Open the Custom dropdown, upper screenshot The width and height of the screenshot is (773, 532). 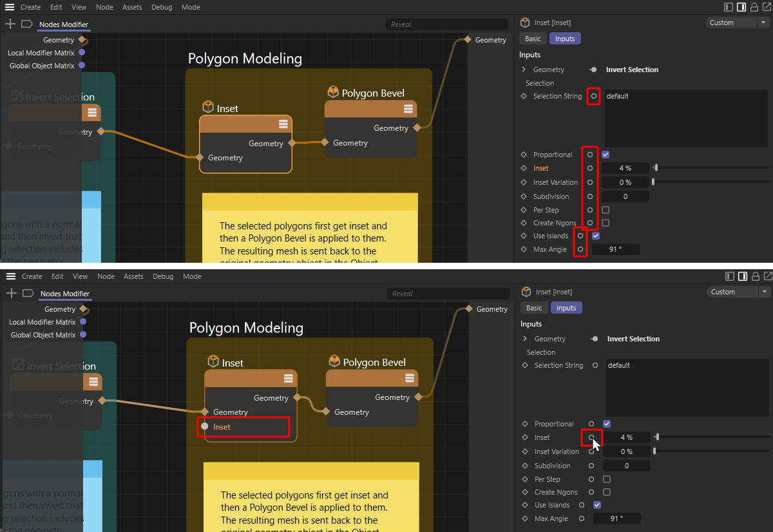[x=738, y=23]
